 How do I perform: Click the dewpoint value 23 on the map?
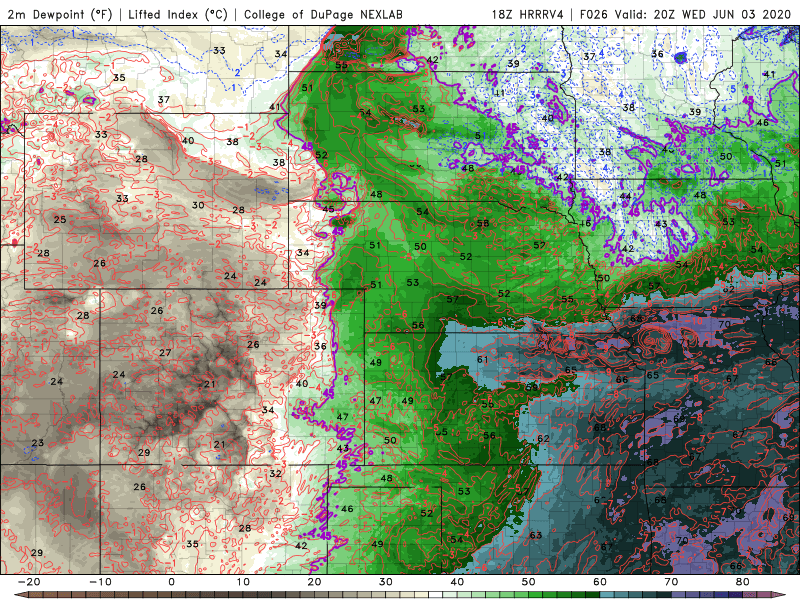[38, 443]
